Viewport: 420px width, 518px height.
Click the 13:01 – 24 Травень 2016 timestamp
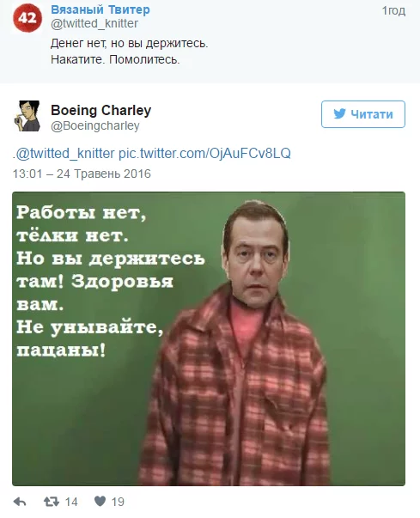(82, 174)
